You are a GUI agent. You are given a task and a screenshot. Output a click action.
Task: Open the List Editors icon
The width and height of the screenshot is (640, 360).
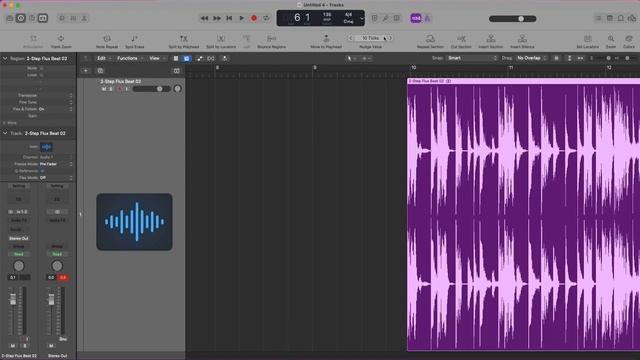coord(598,18)
